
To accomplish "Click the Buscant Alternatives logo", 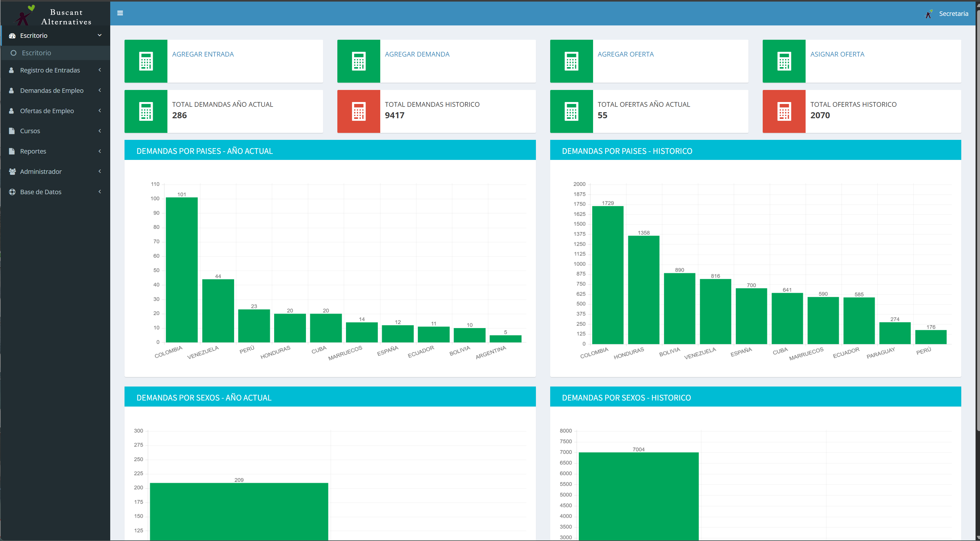I will click(53, 15).
